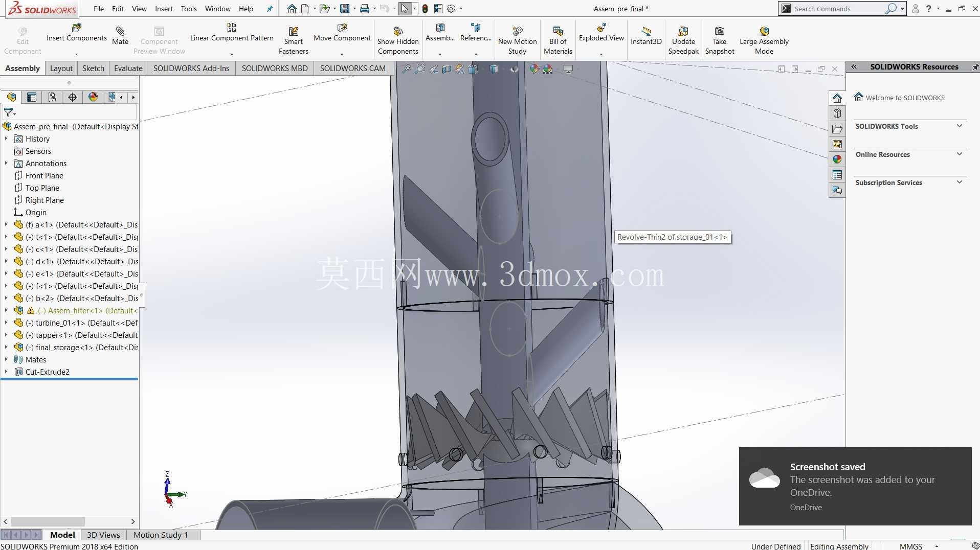Screen dimensions: 980x550
Task: Click the Print icon in quick toolbar
Action: (x=365, y=9)
